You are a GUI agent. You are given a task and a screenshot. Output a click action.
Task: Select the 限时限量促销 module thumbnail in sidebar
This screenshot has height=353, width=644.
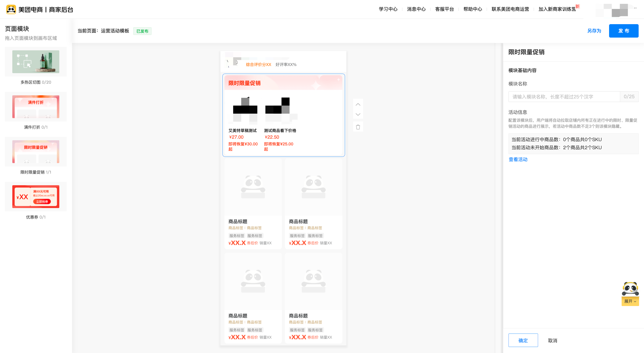pos(36,152)
